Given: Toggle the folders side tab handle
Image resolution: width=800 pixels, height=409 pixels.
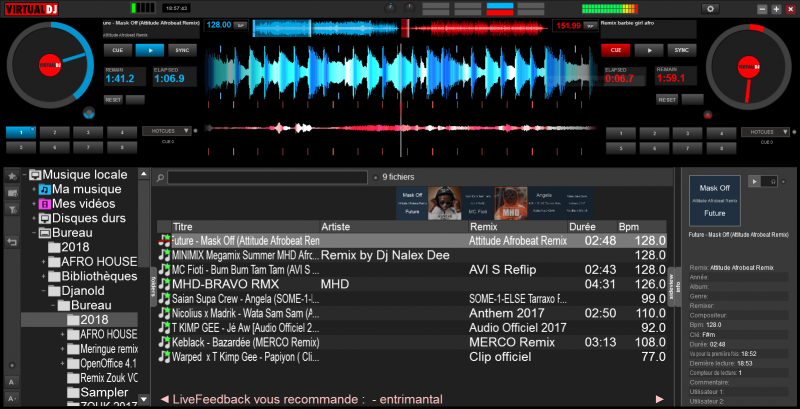Looking at the screenshot, I should [153, 288].
